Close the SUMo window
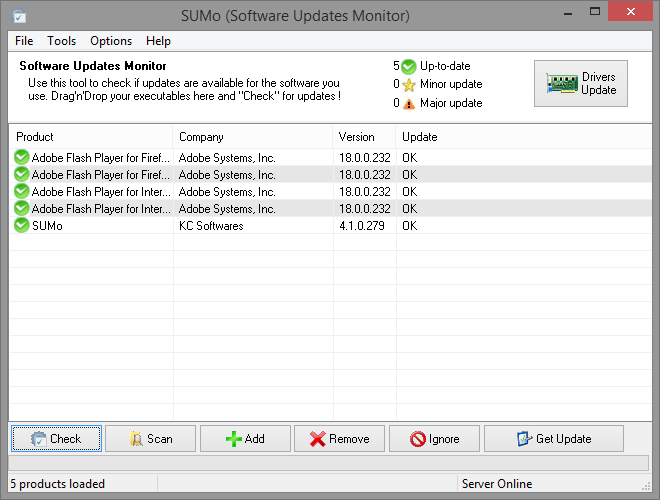Screen dimensions: 660x500 click(630, 12)
